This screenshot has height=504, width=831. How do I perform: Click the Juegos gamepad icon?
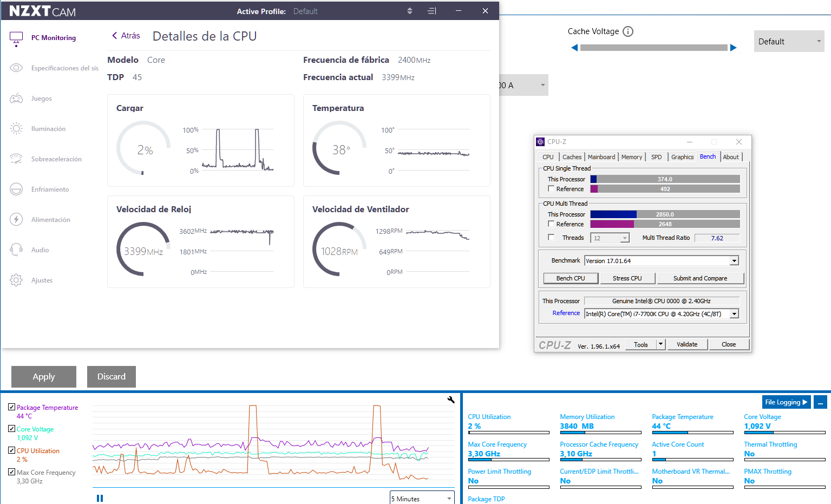click(16, 99)
